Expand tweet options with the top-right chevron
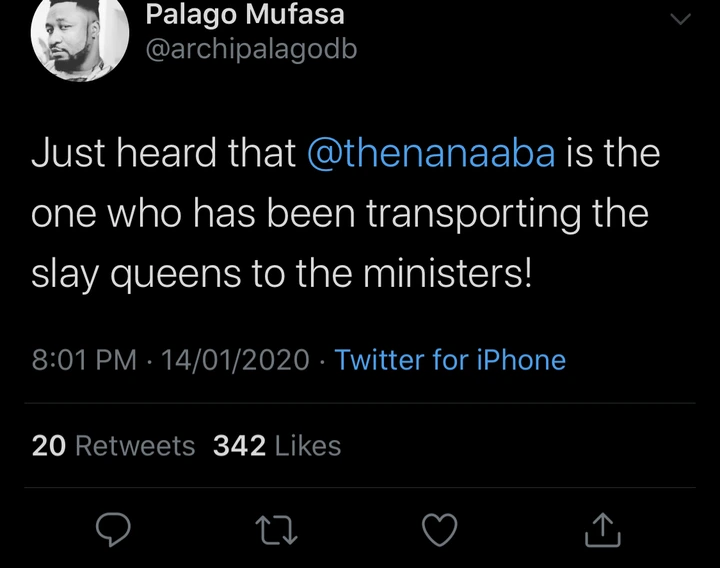This screenshot has width=720, height=568. [681, 19]
